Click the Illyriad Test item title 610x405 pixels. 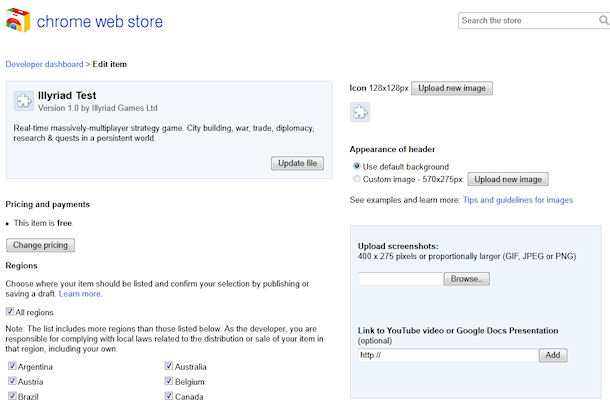(x=67, y=95)
